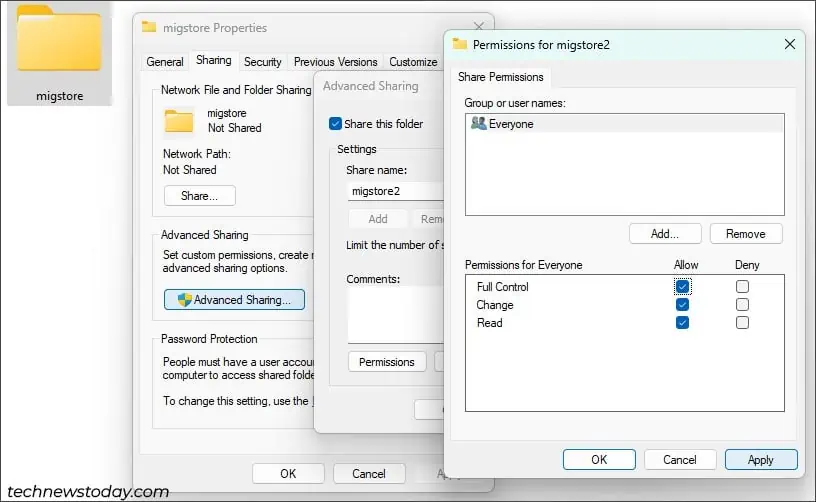Screen dimensions: 816x502
Task: Tick Deny checkbox for Read
Action: [742, 323]
